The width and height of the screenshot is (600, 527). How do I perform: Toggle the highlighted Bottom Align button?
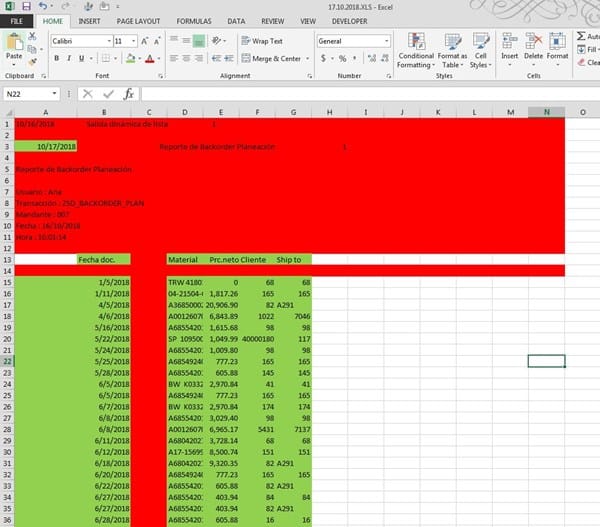(x=199, y=41)
